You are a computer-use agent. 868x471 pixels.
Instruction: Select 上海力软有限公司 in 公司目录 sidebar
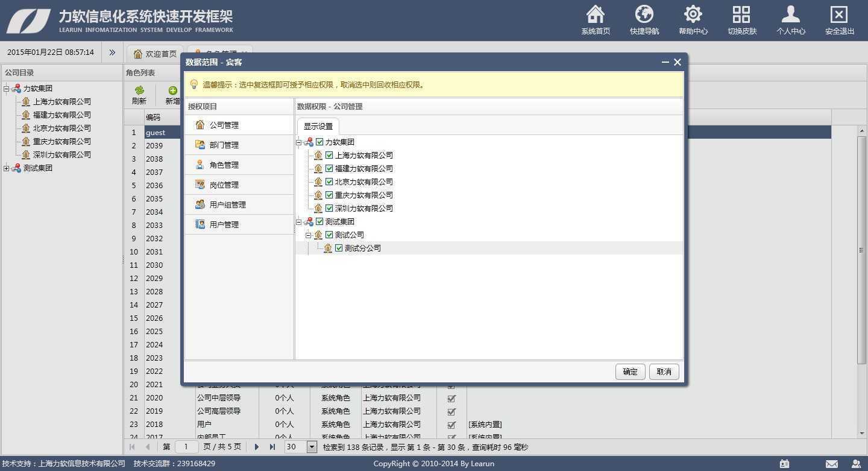[x=62, y=101]
